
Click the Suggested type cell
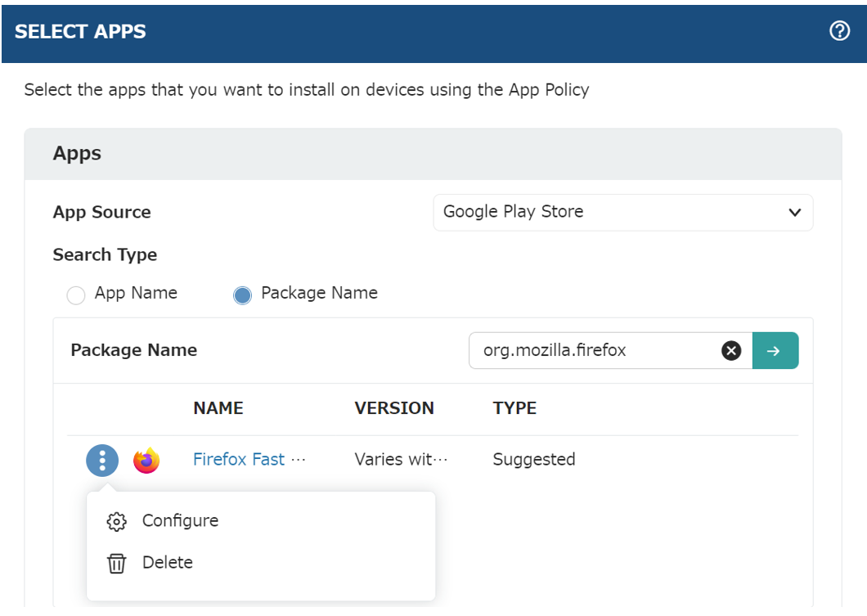pyautogui.click(x=534, y=460)
